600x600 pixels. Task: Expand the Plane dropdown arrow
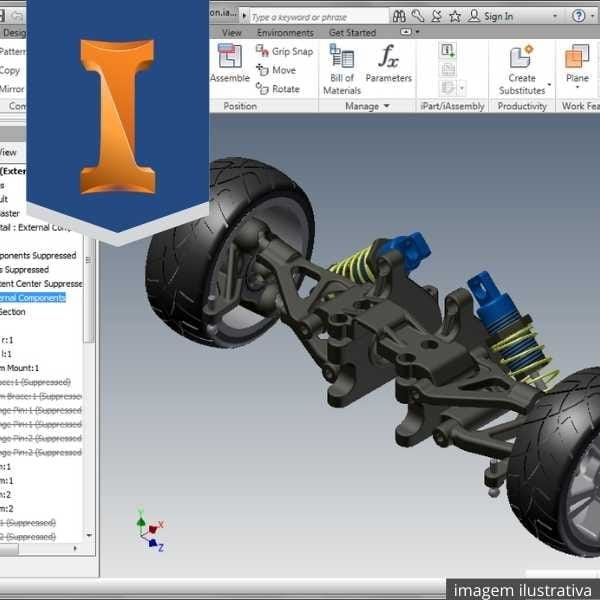pos(577,87)
